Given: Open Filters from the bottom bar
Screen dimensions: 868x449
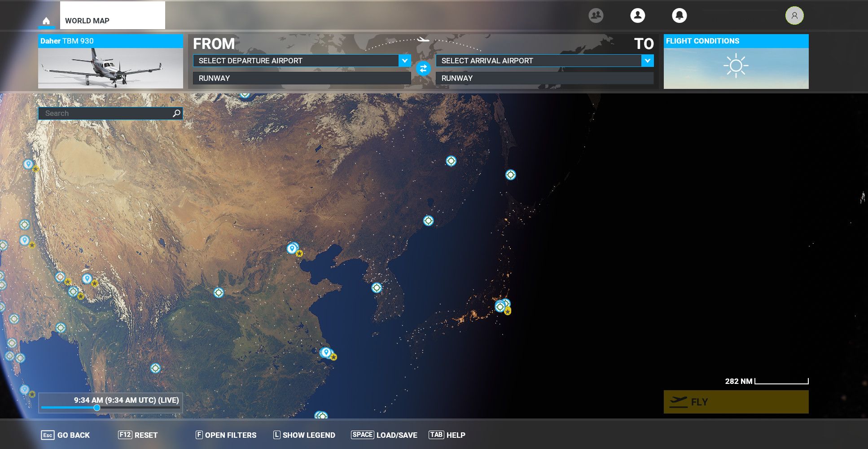Looking at the screenshot, I should click(x=226, y=435).
